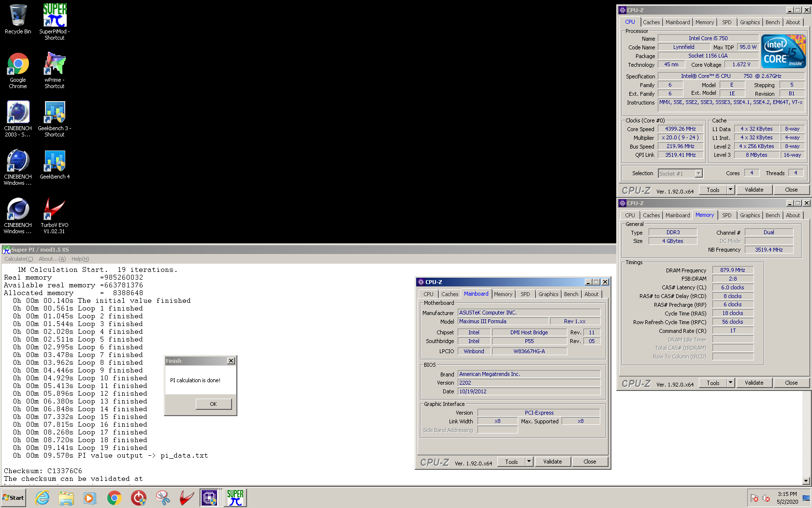Click OK in the Finish dialog
812x508 pixels.
click(x=214, y=404)
